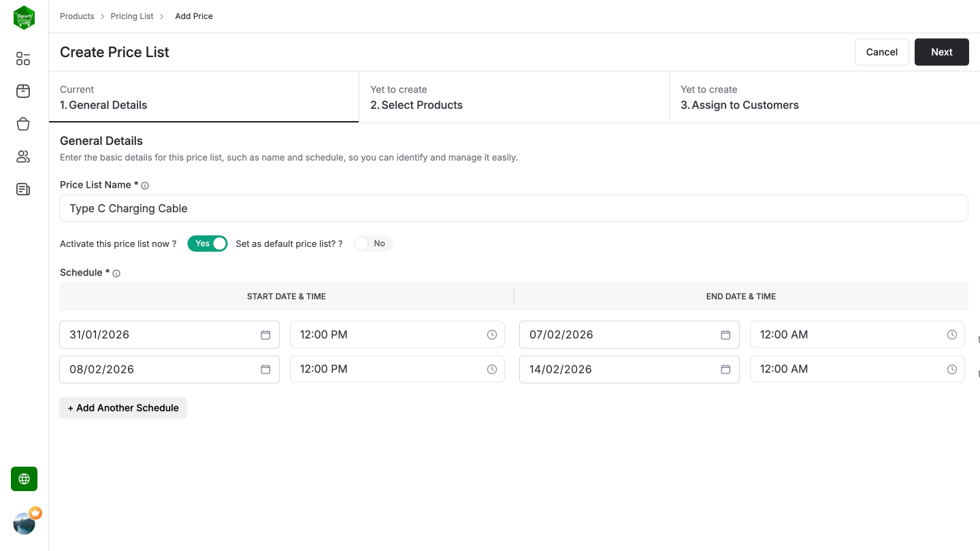Open reports via the document icon
Image resolution: width=980 pixels, height=551 pixels.
[22, 188]
